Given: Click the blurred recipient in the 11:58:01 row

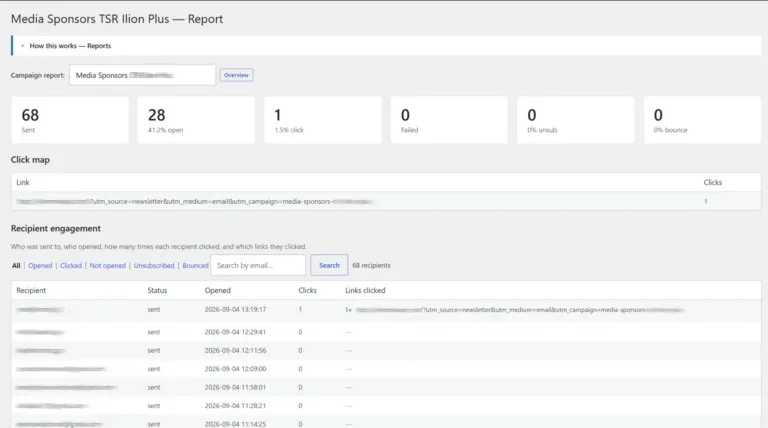Looking at the screenshot, I should [66, 387].
